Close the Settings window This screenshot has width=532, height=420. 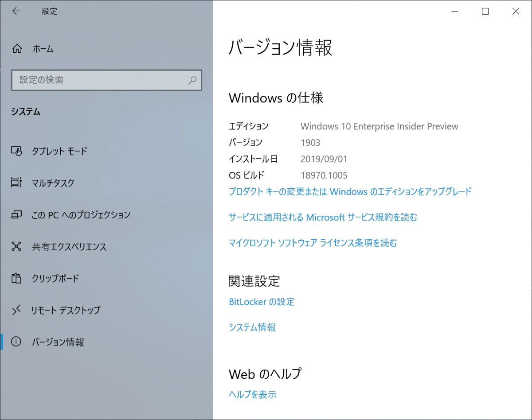tap(516, 12)
